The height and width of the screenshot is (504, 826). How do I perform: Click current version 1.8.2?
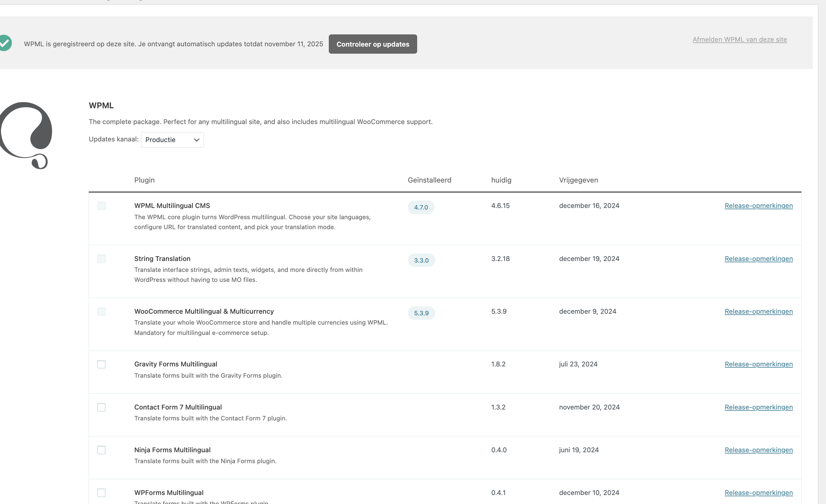coord(498,364)
